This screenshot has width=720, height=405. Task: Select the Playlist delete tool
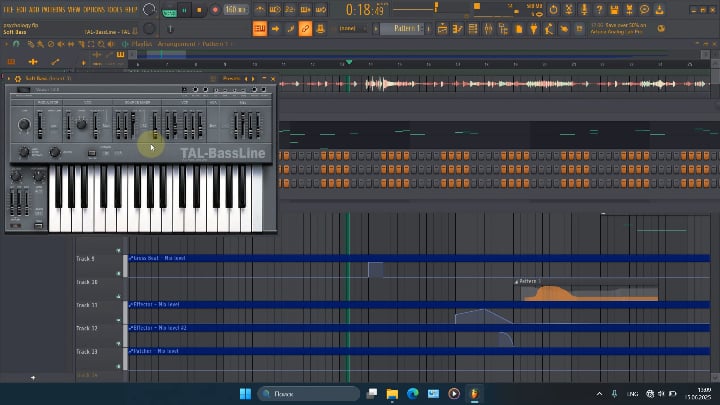51,44
